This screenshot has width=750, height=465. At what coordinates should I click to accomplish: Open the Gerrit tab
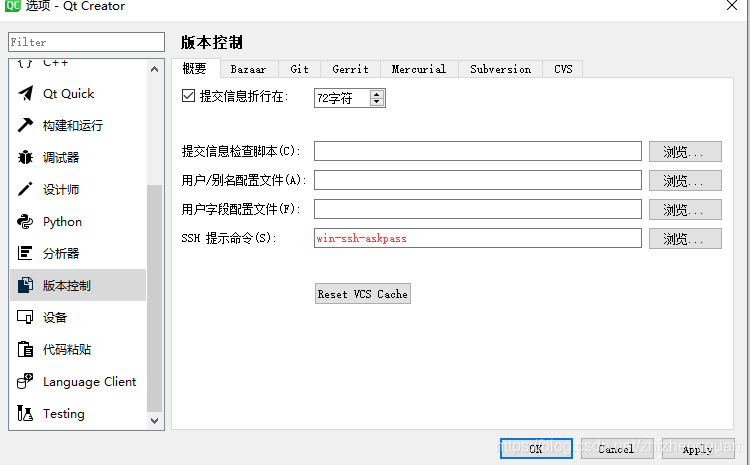351,69
